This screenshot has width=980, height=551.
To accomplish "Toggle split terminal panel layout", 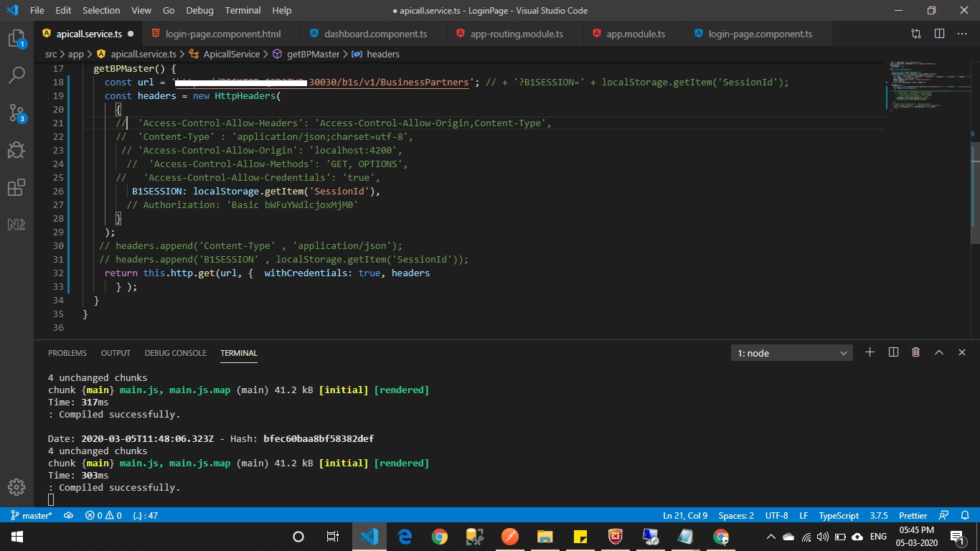I will coord(893,352).
